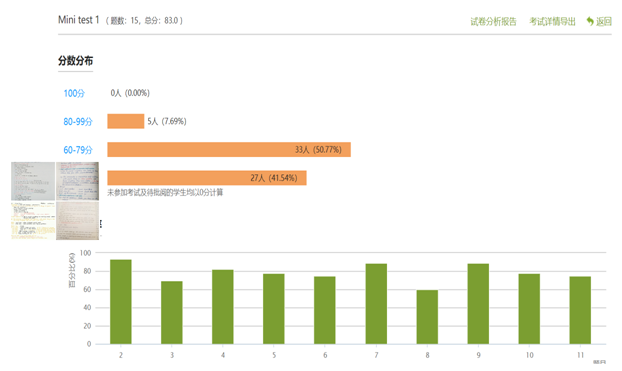Open the bottom-right paper photo thumbnail
Viewport: 622px width, 371px height.
pos(77,221)
